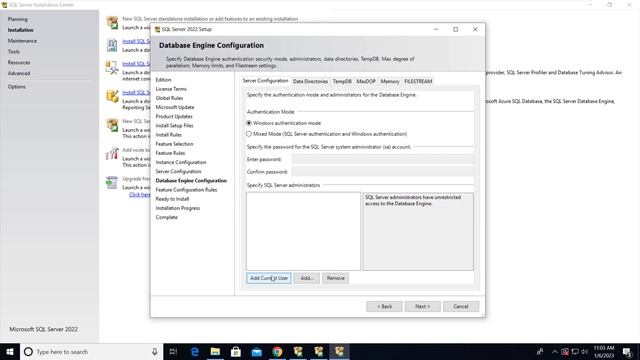This screenshot has height=360, width=640.
Task: Select Tools in Installation Center sidebar
Action: coord(13,51)
